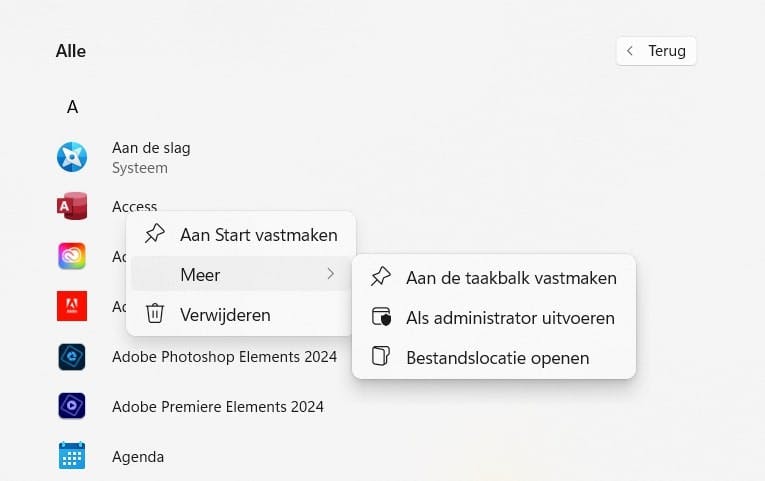Select Aan Start vastmaken

click(258, 235)
